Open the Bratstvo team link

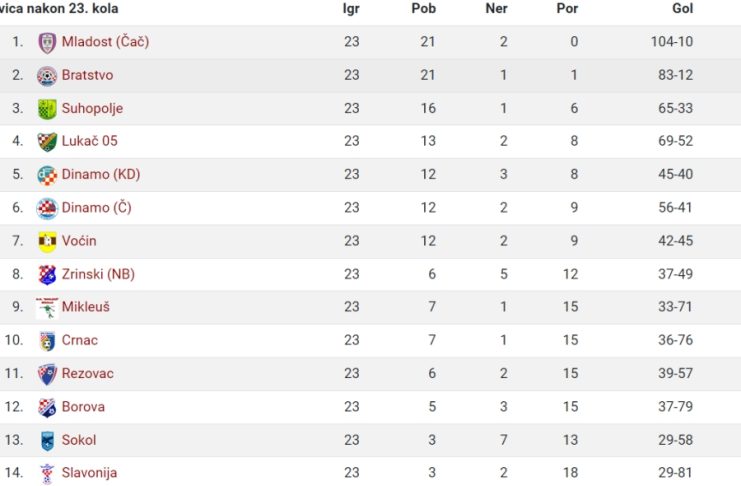tap(87, 75)
